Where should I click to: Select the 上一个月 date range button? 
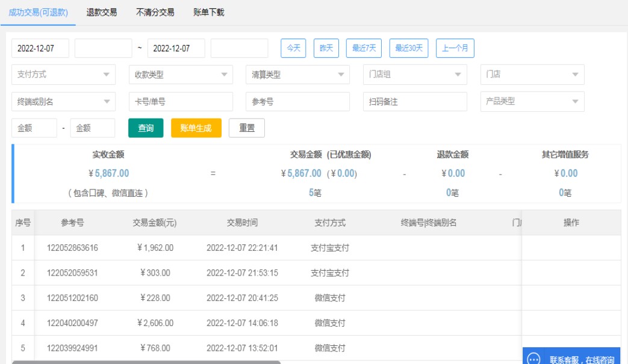click(x=455, y=48)
